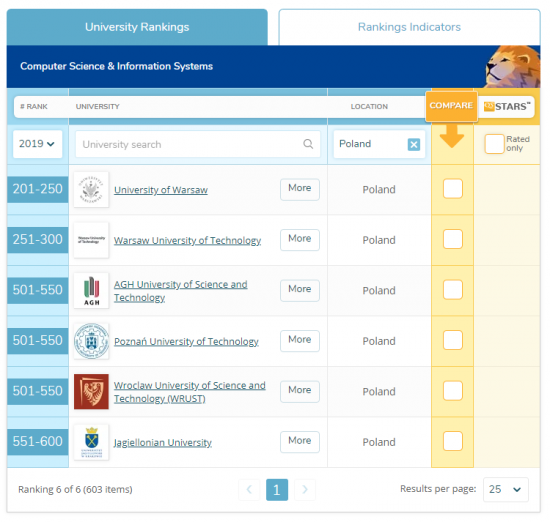Click the 251-300 rank cell
This screenshot has width=550, height=522.
pos(38,240)
